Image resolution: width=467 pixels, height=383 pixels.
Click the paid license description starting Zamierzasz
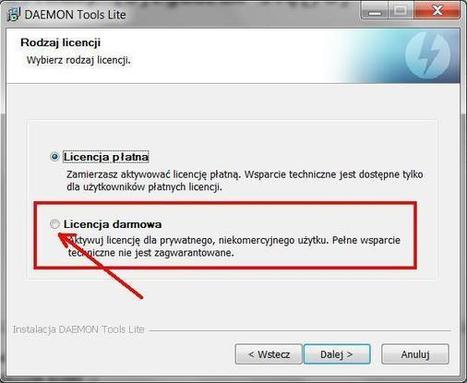[x=245, y=181]
